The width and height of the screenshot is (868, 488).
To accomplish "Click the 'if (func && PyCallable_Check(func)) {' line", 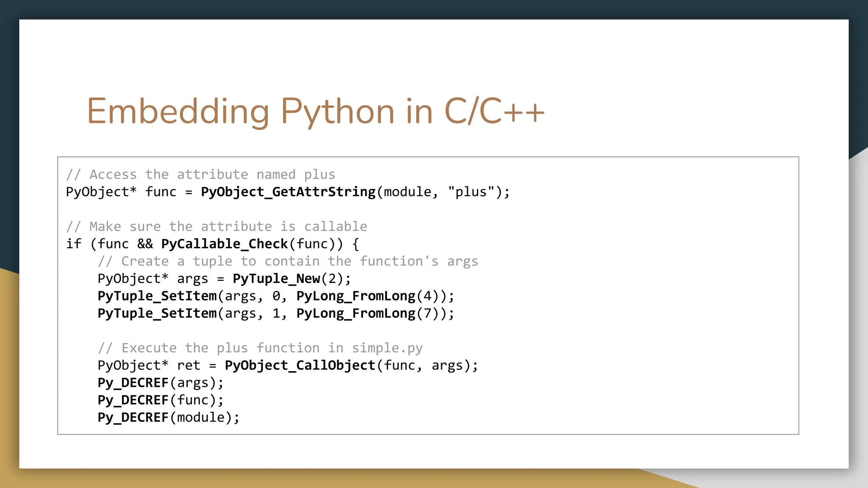I will (x=213, y=244).
